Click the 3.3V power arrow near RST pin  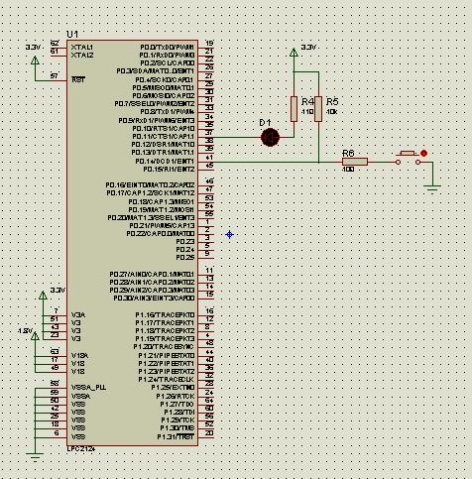click(35, 61)
